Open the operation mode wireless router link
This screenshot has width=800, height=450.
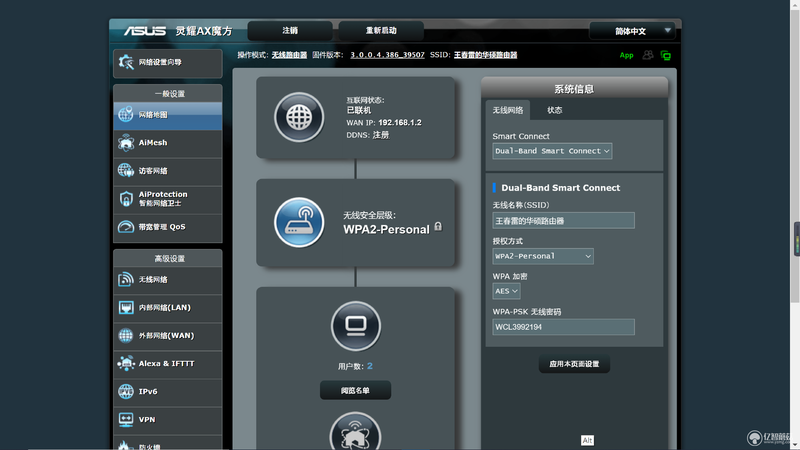(x=289, y=55)
